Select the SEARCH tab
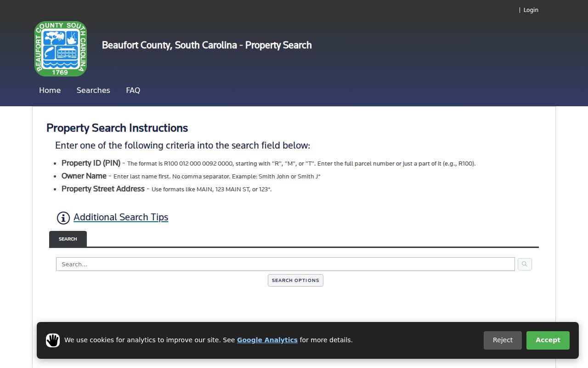Screen dimensions: 588x368 68,239
